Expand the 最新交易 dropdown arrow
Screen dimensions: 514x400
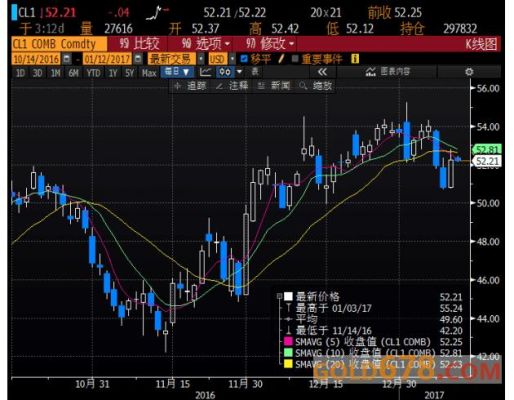coord(201,59)
